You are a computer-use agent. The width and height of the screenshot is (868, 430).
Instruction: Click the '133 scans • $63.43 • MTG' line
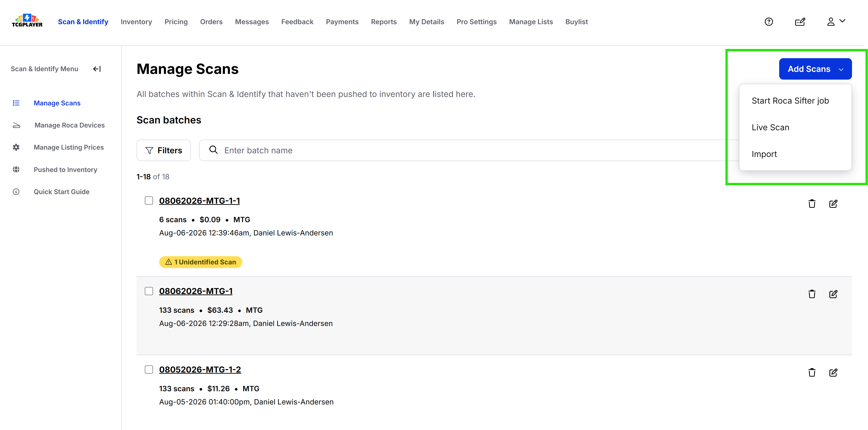point(211,310)
